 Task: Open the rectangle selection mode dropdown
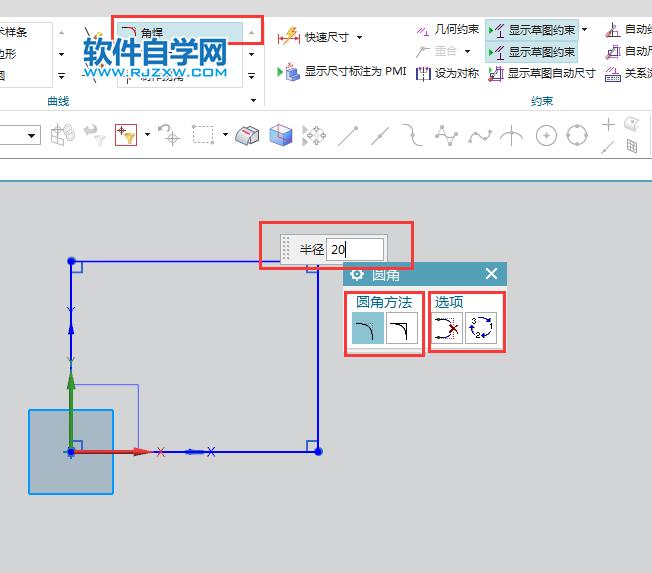click(x=225, y=134)
